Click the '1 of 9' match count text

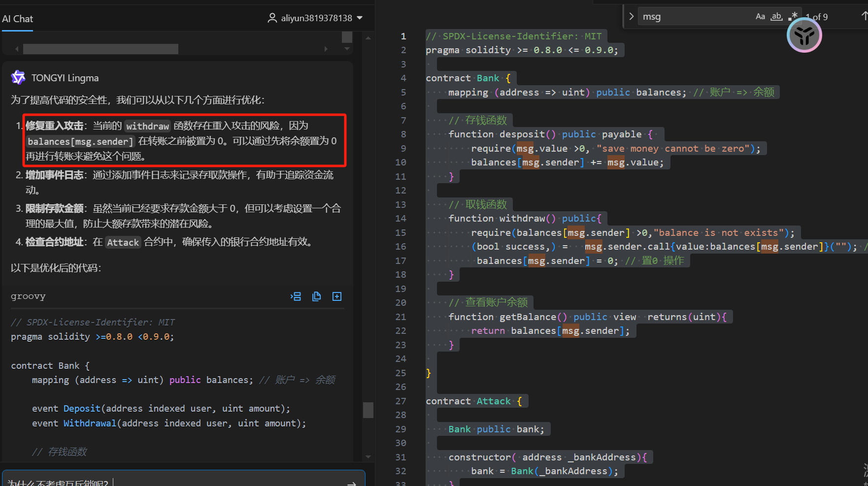tap(817, 17)
